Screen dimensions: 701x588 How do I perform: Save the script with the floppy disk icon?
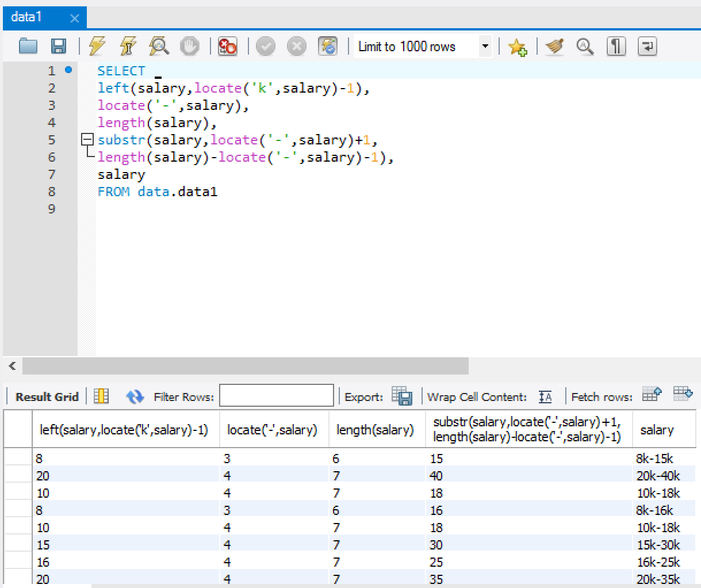coord(58,46)
